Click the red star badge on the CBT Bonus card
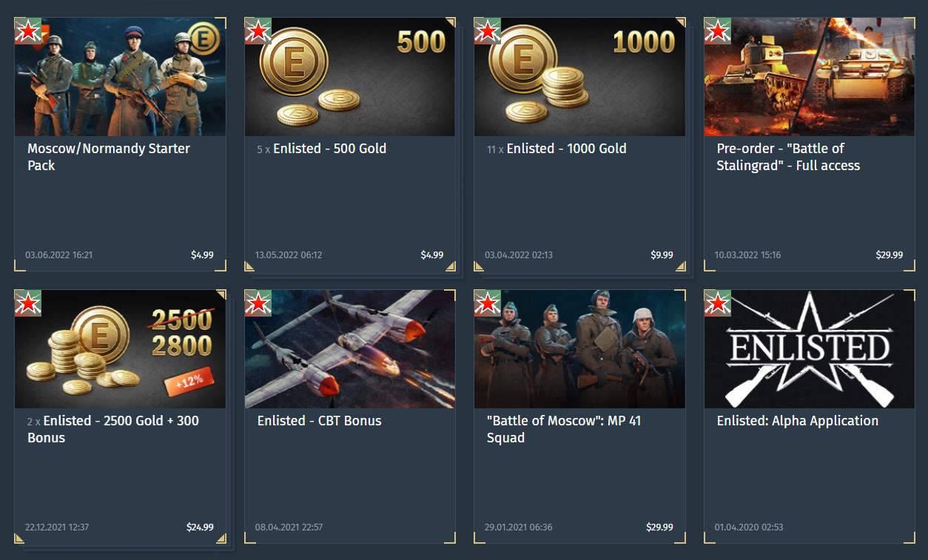928x560 pixels. (258, 303)
